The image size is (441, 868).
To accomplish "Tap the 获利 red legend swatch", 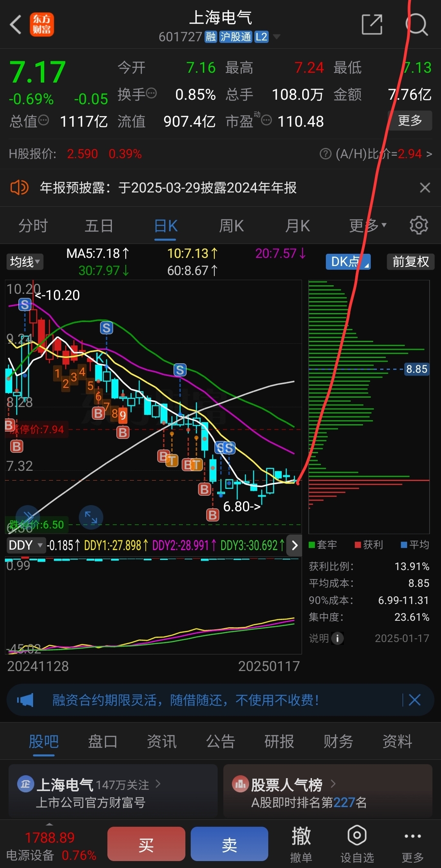I will tap(358, 545).
